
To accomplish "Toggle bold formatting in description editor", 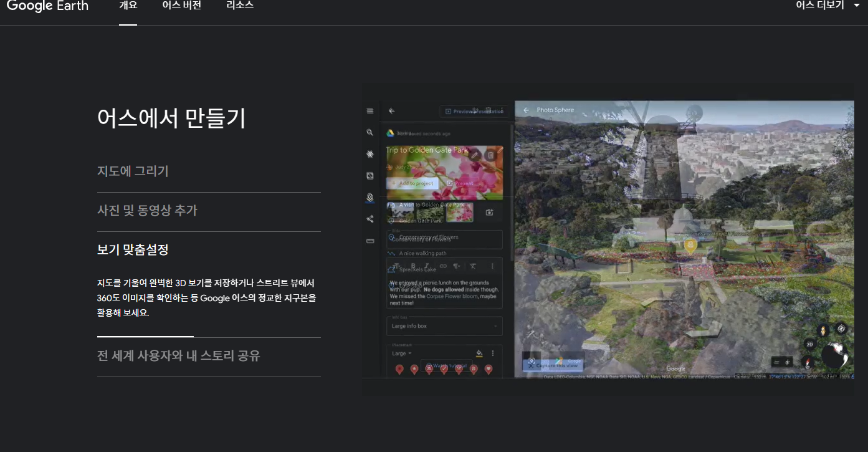I will [x=413, y=266].
